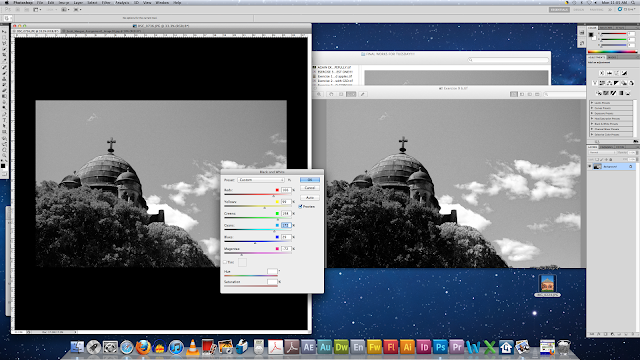Image resolution: width=640 pixels, height=360 pixels.
Task: Add a Selective Color adjustment layer
Action: (628, 93)
